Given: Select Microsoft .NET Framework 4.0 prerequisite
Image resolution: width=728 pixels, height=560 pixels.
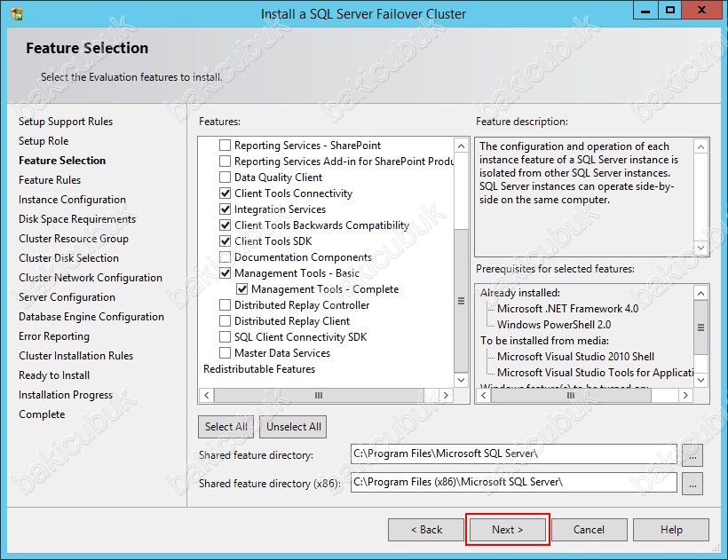Looking at the screenshot, I should pos(567,309).
